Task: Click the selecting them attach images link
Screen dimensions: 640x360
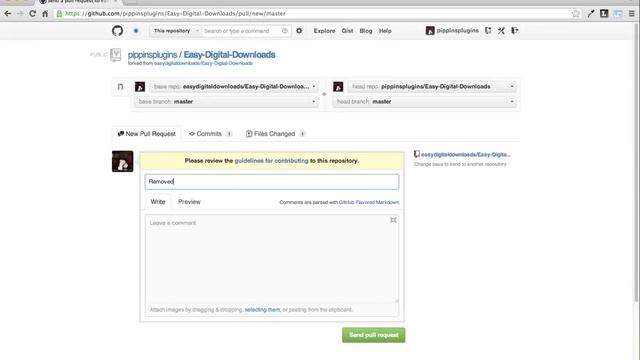Action: tap(262, 310)
